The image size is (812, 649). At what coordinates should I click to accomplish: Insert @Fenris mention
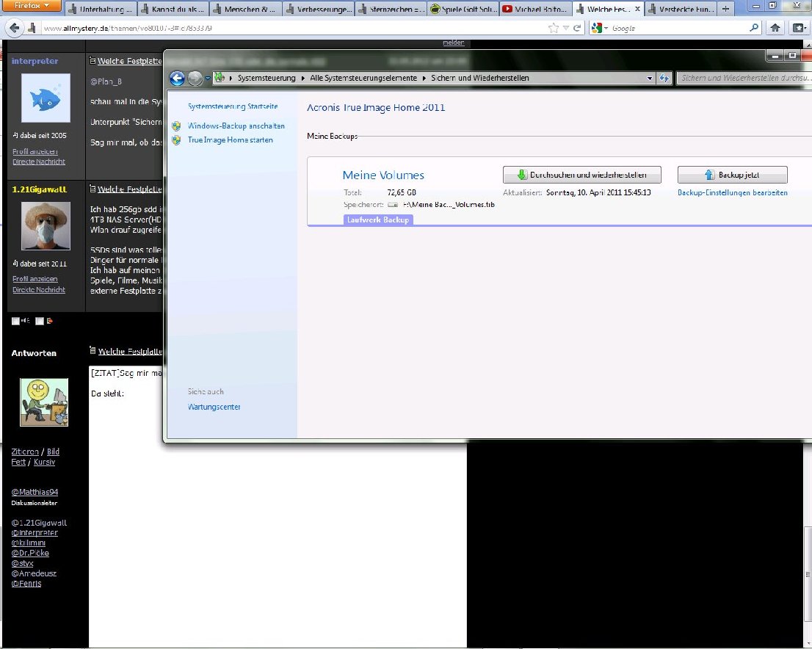click(x=26, y=584)
